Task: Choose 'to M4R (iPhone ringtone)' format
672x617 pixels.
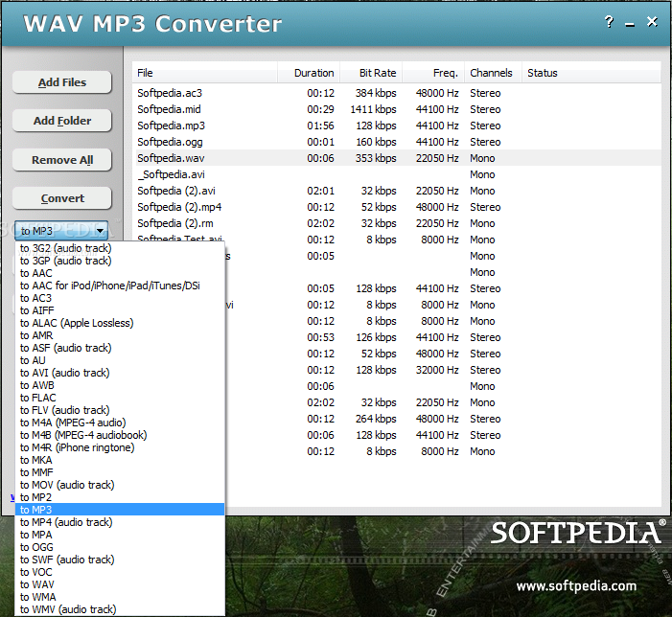Action: coord(120,447)
